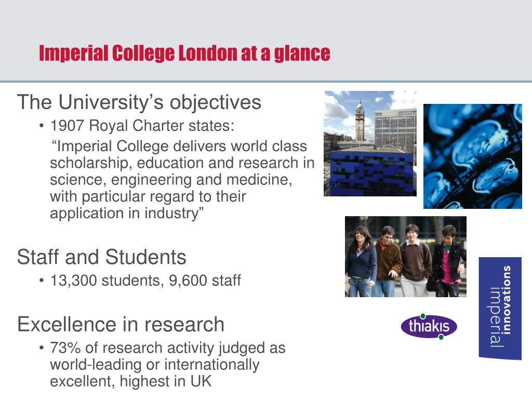Click the word innovations in blue logo

[506, 300]
